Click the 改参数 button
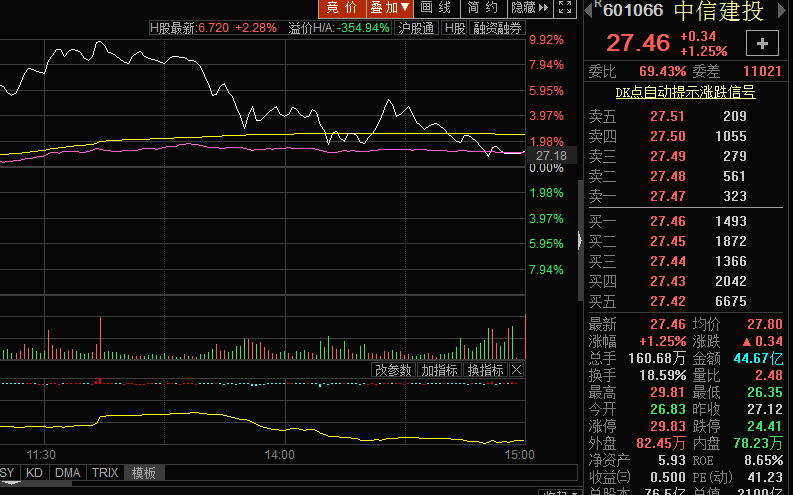 394,370
